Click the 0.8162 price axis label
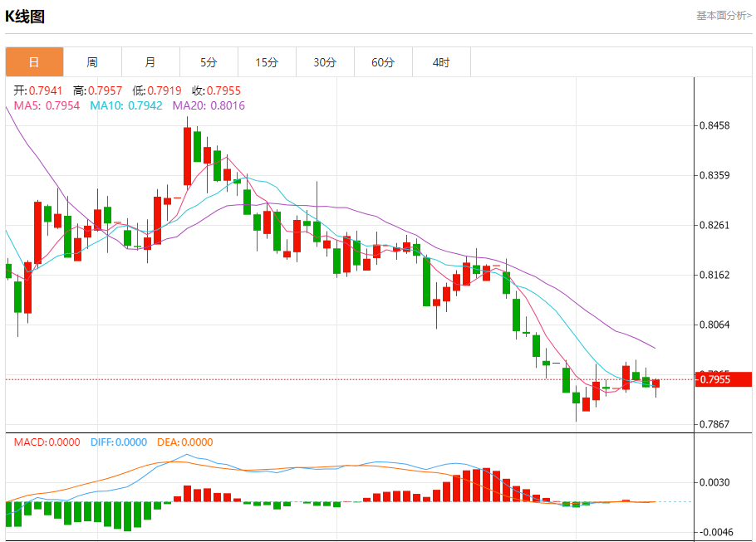This screenshot has width=756, height=542. (x=714, y=275)
